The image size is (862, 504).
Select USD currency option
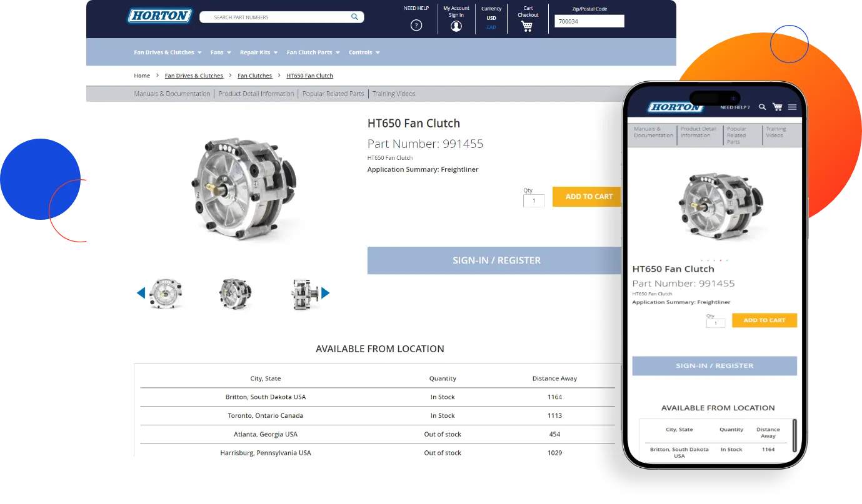point(491,18)
